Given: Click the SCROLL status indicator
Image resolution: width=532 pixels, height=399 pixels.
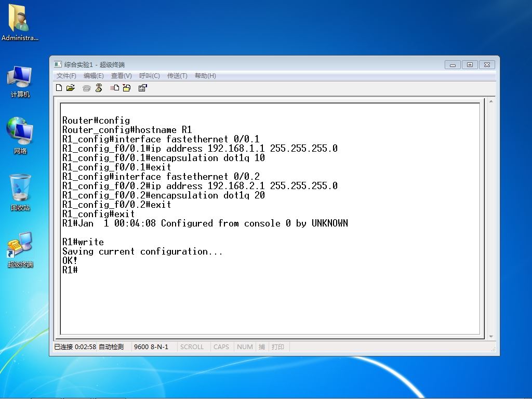Looking at the screenshot, I should [192, 347].
